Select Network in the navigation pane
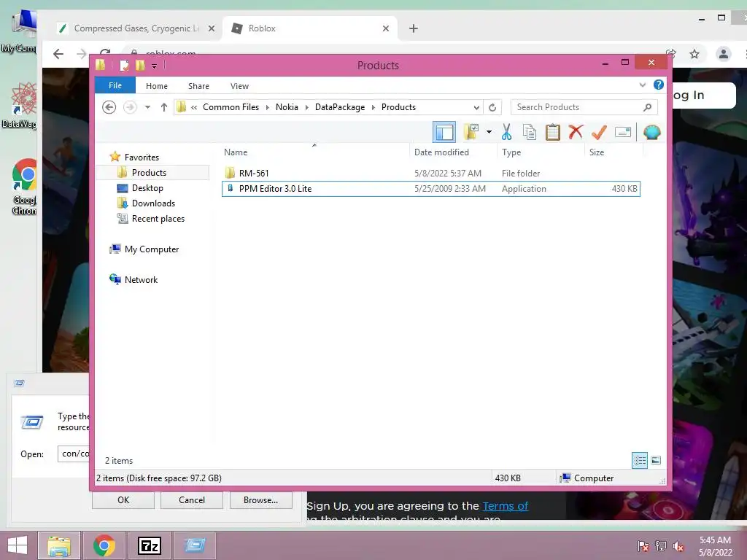This screenshot has width=747, height=560. pos(141,279)
